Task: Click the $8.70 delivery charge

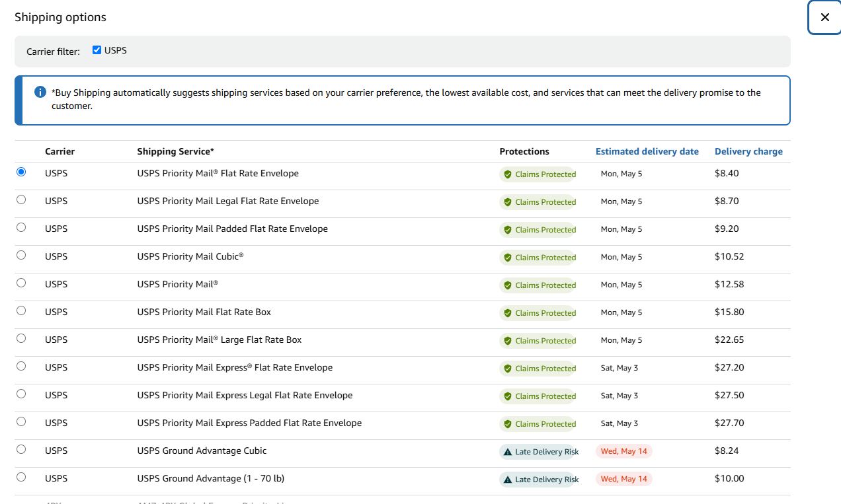Action: pyautogui.click(x=727, y=201)
